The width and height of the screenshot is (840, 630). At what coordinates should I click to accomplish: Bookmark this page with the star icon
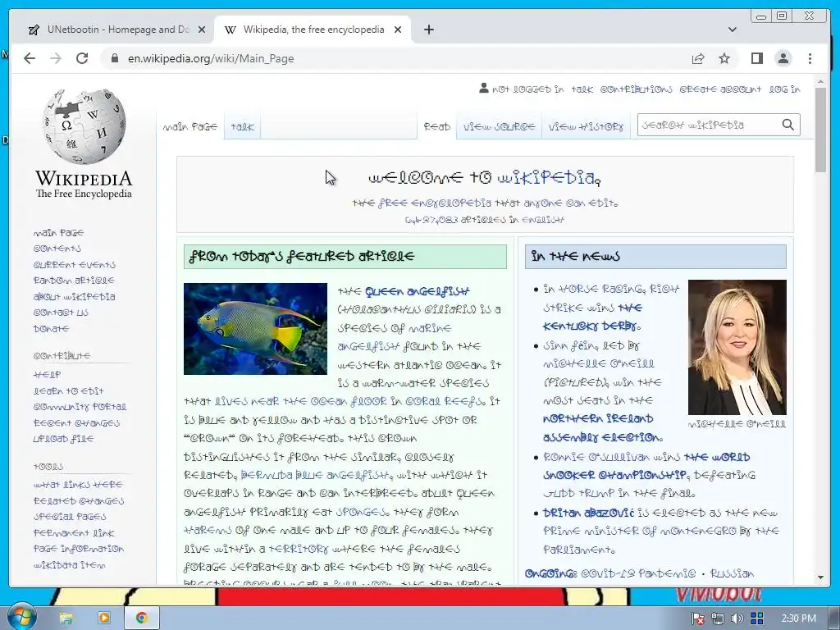[724, 58]
